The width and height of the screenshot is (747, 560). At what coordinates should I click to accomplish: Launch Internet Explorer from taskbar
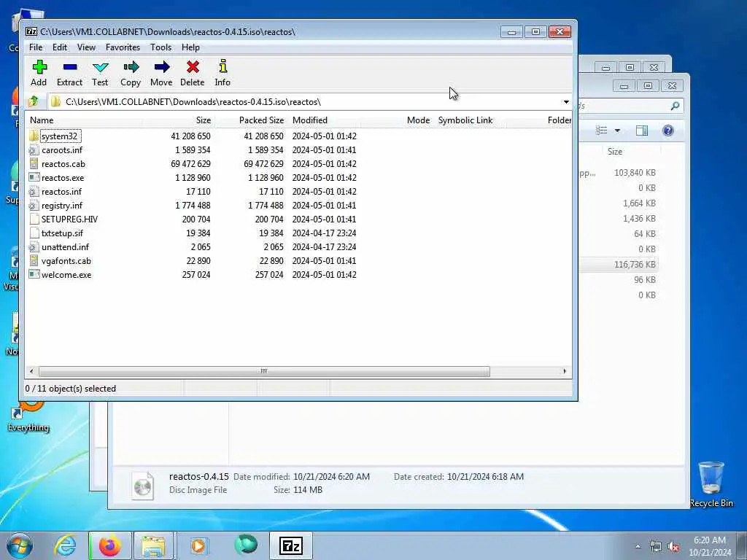point(65,545)
